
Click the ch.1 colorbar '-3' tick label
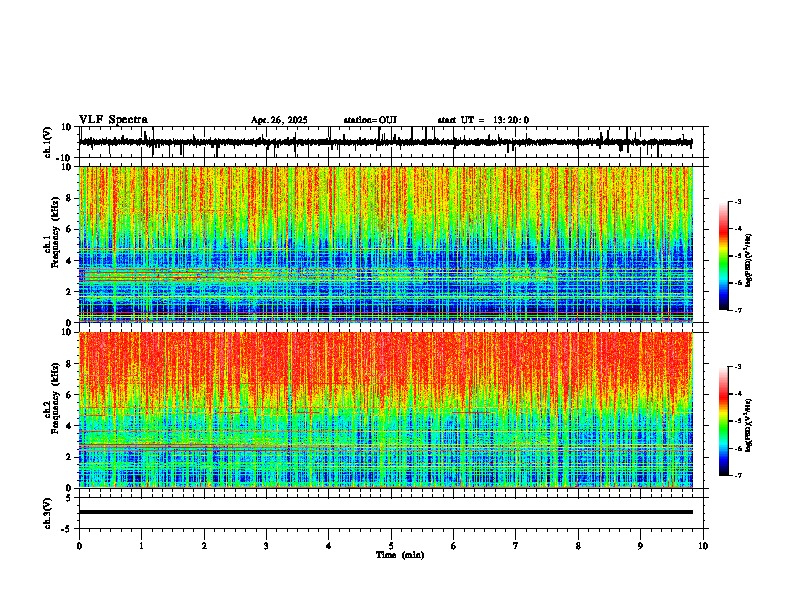[738, 201]
